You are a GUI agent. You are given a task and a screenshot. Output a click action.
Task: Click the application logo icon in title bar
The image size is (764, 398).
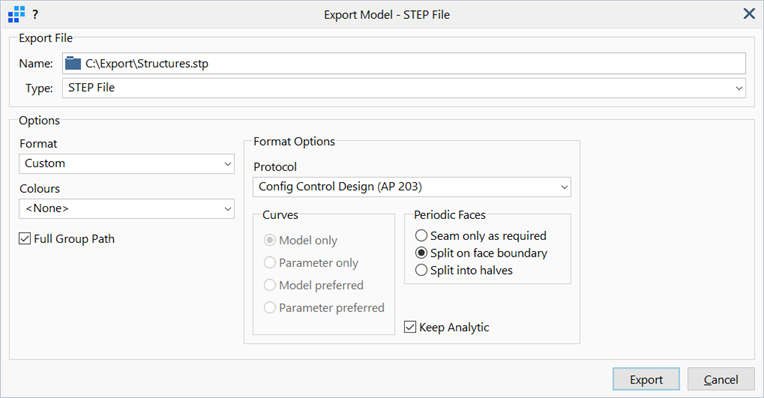tap(17, 14)
